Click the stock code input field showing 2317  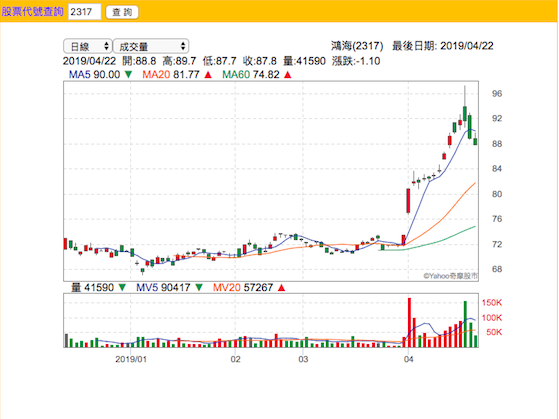click(84, 12)
